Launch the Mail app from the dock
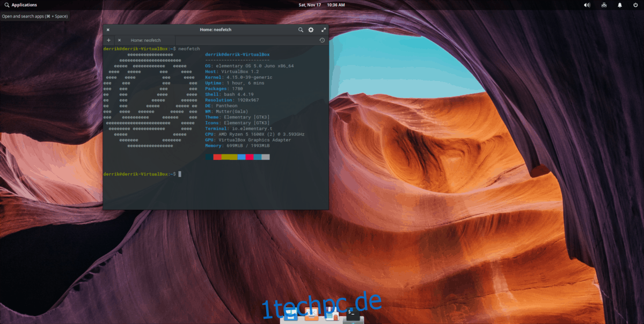The height and width of the screenshot is (324, 644). [x=311, y=315]
